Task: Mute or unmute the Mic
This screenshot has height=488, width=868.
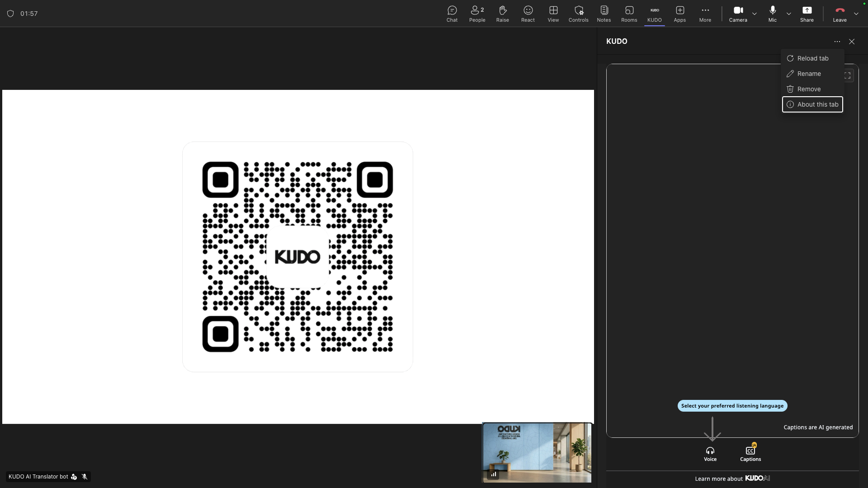Action: pos(772,14)
